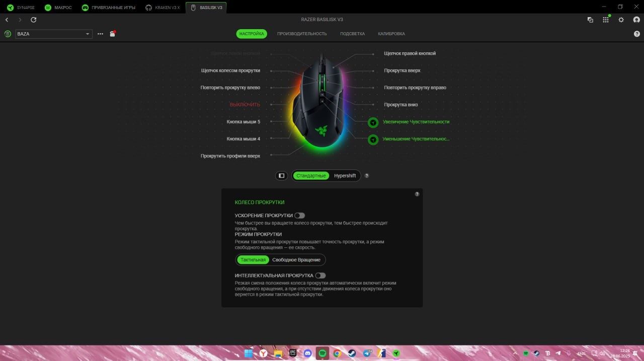Open the modules grid icon

(x=606, y=20)
